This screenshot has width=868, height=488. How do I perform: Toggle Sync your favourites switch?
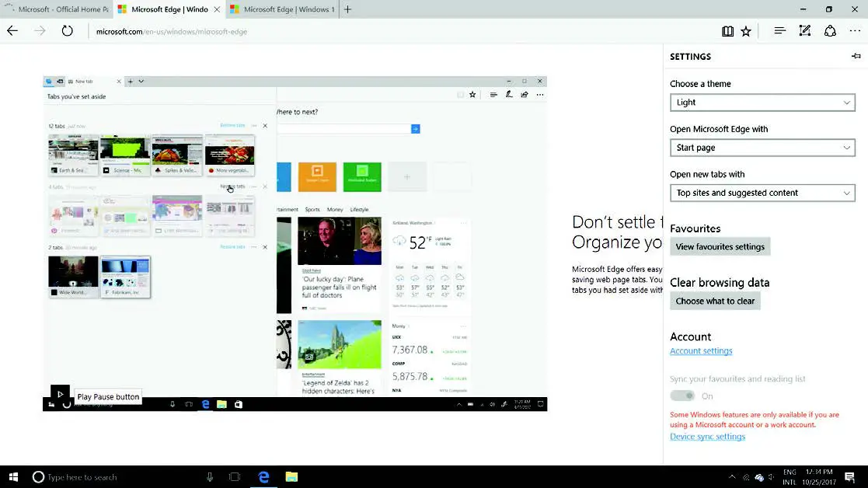click(x=682, y=396)
